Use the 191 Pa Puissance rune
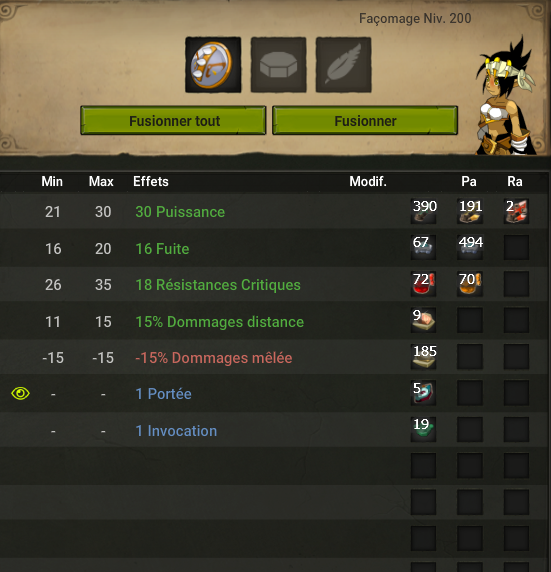This screenshot has height=572, width=551. click(470, 211)
